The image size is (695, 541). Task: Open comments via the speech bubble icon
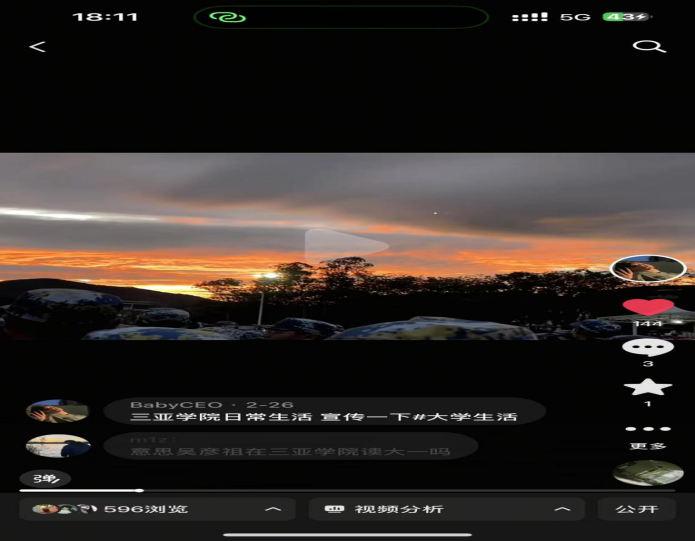[647, 348]
